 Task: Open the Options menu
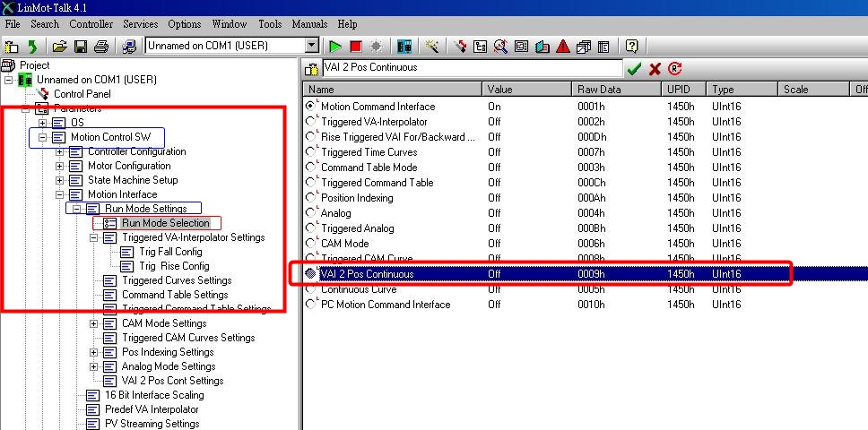click(x=185, y=24)
